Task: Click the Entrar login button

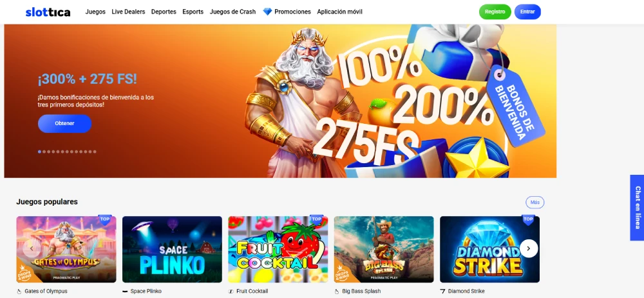Action: pyautogui.click(x=527, y=12)
